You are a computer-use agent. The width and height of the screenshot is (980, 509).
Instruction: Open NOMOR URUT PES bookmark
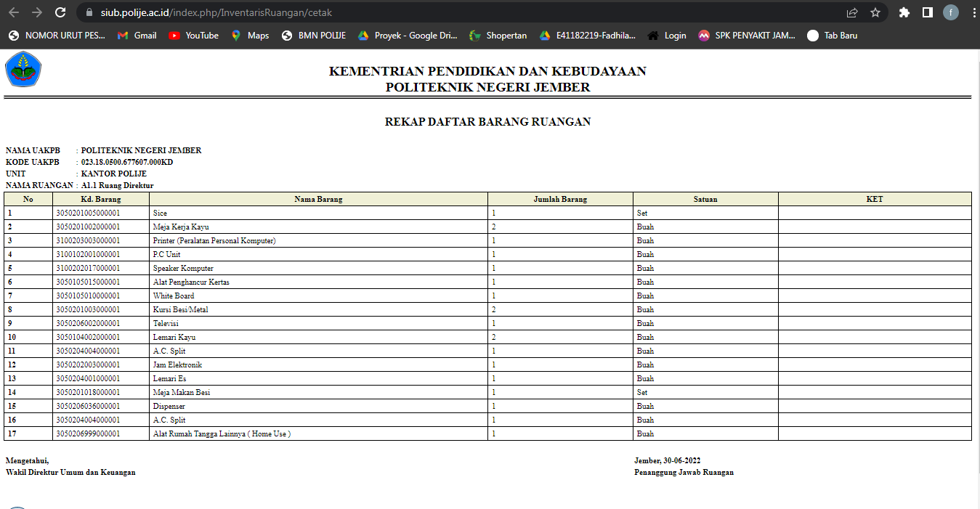tap(57, 35)
